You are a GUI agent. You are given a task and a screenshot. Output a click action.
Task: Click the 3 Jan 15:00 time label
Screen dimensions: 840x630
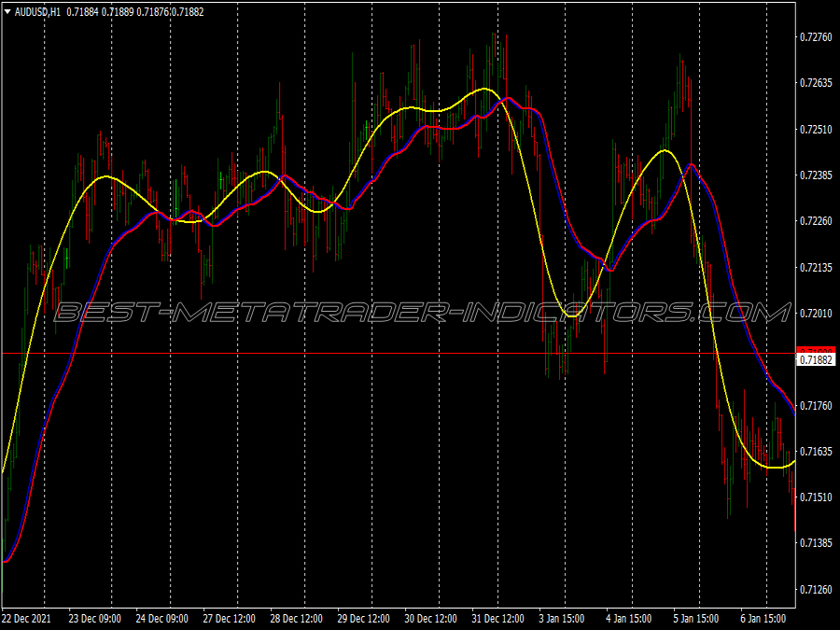(x=562, y=619)
